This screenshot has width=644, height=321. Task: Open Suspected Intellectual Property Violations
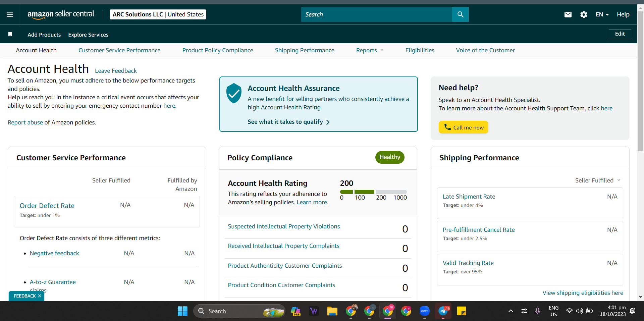tap(284, 226)
